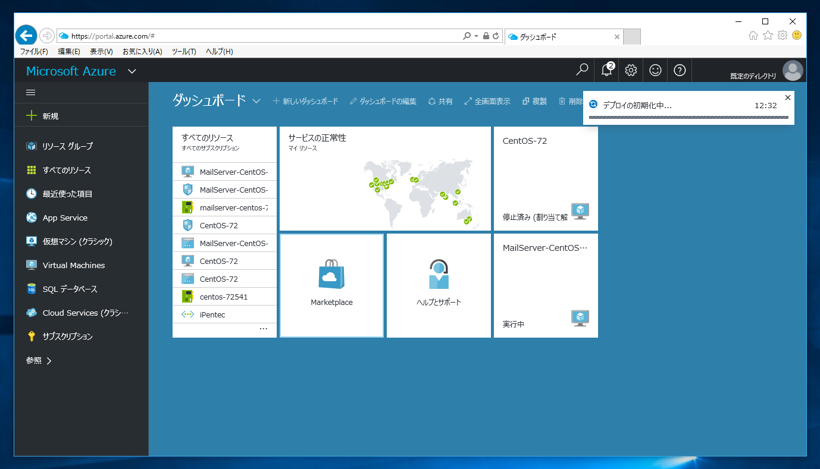Expand the ダッシュボード title dropdown chevron
This screenshot has width=820, height=469.
pyautogui.click(x=256, y=101)
